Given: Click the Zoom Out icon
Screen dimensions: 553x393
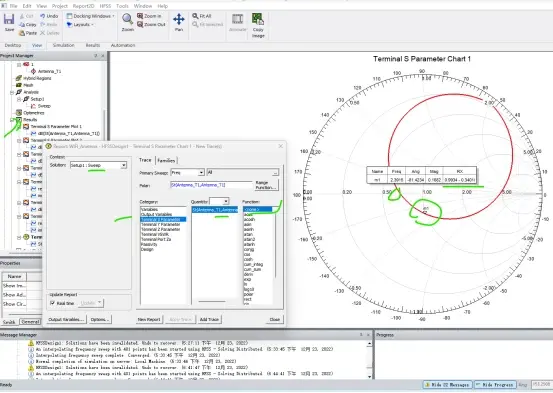Looking at the screenshot, I should (x=140, y=24).
